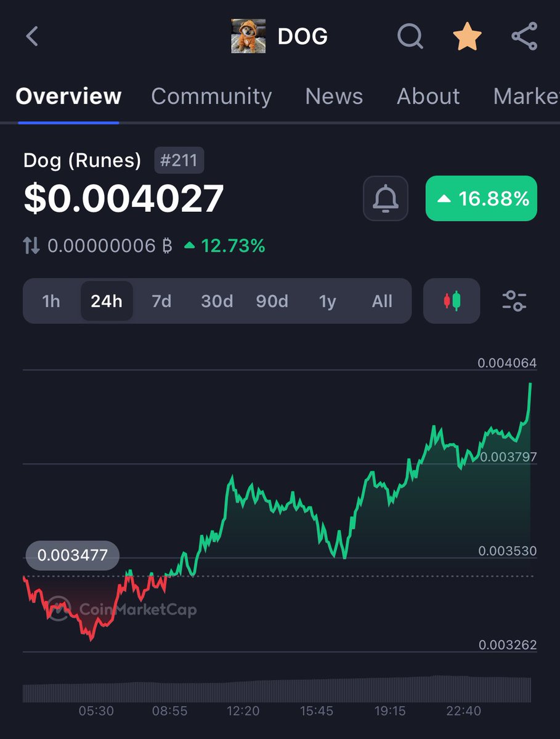Open the About tab
560x739 pixels.
428,96
